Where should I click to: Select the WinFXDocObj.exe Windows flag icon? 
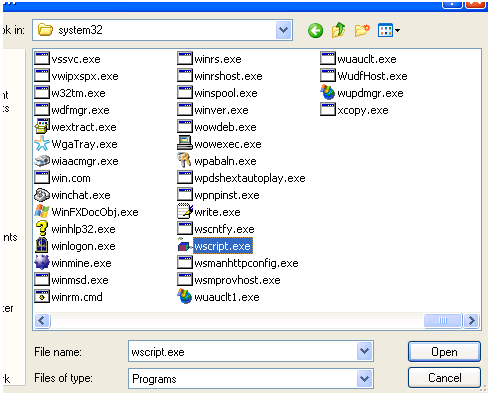tap(42, 212)
